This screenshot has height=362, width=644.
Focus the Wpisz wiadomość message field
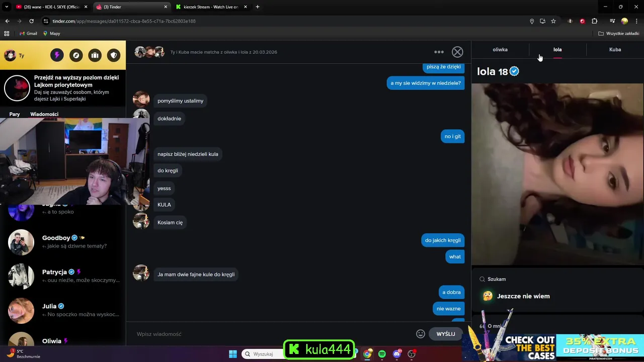point(274,334)
